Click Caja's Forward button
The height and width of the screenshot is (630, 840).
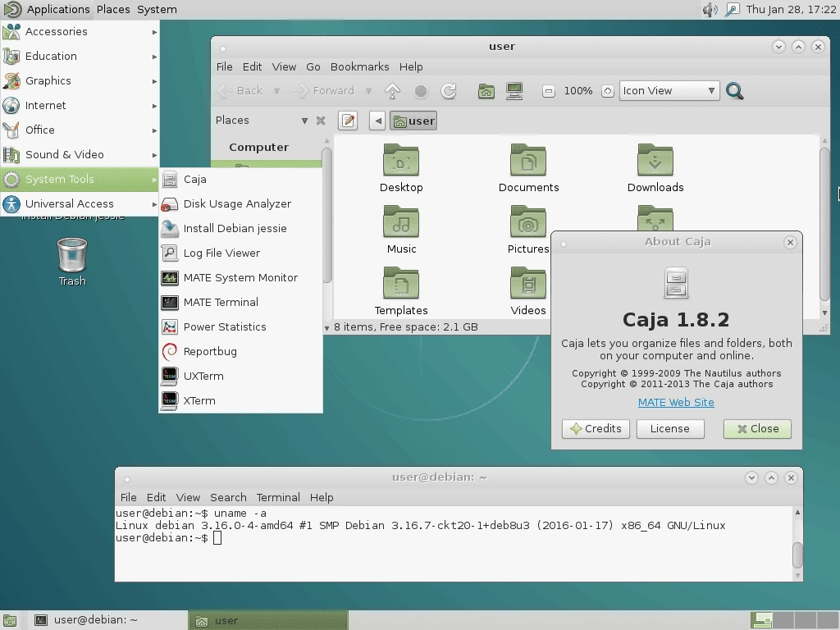coord(325,91)
